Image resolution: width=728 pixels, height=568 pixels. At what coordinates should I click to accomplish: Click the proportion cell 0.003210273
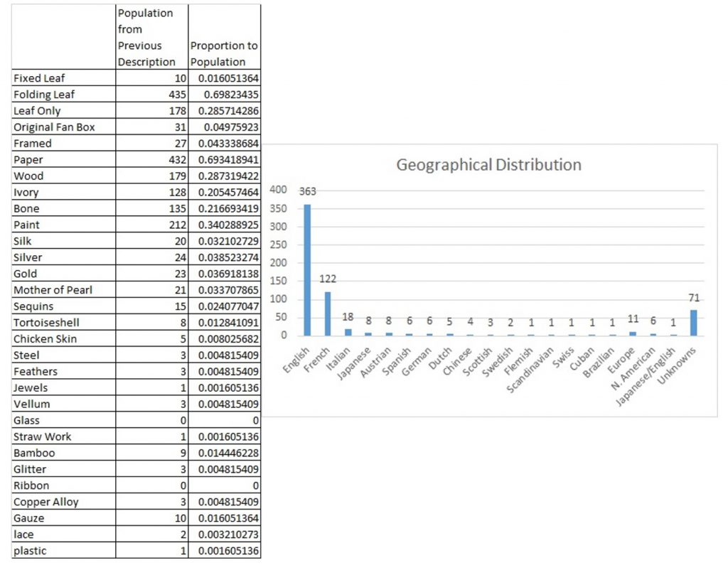[225, 534]
